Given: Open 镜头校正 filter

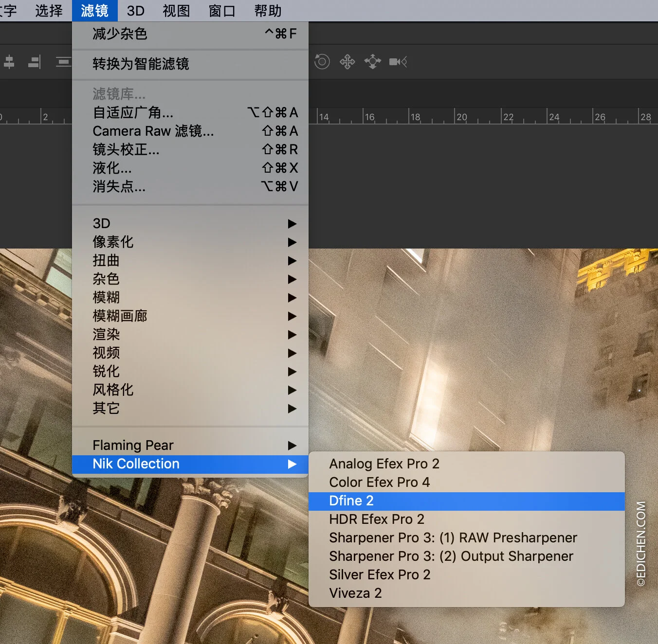Looking at the screenshot, I should pos(190,149).
